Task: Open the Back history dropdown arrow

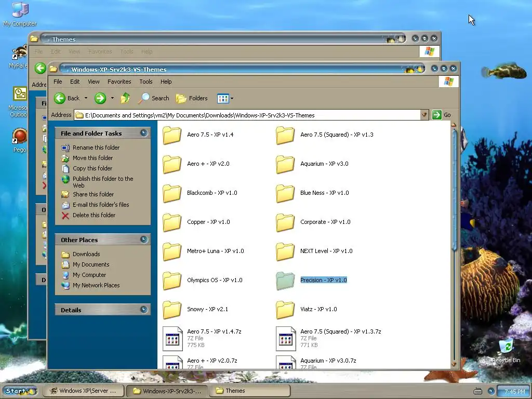Action: (86, 98)
